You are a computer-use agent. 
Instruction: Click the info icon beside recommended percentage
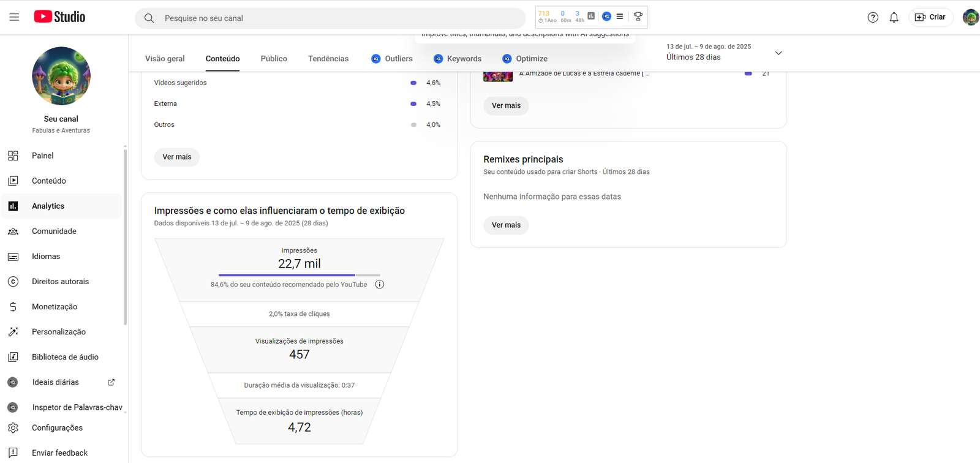tap(380, 284)
